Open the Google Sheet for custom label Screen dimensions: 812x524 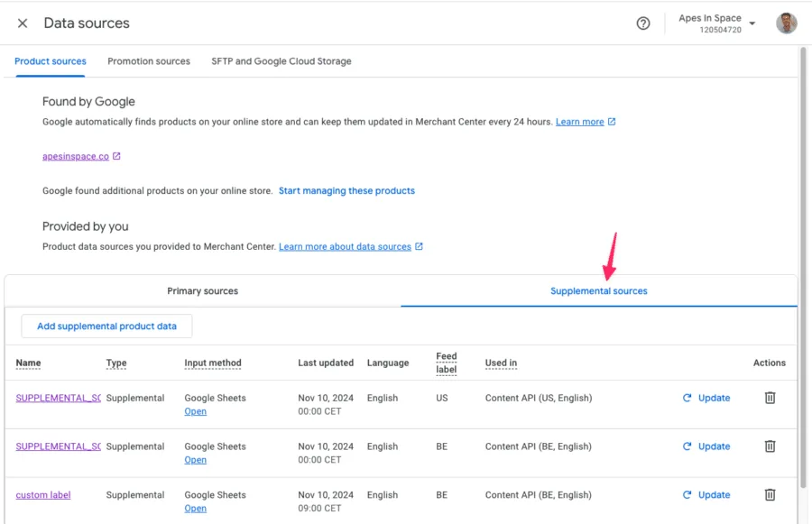click(195, 509)
